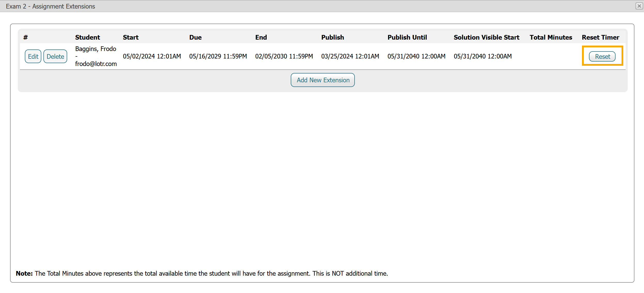Screen dimensions: 644x293
Task: Click the end date 02/05/2030 11:59PM
Action: 284,56
